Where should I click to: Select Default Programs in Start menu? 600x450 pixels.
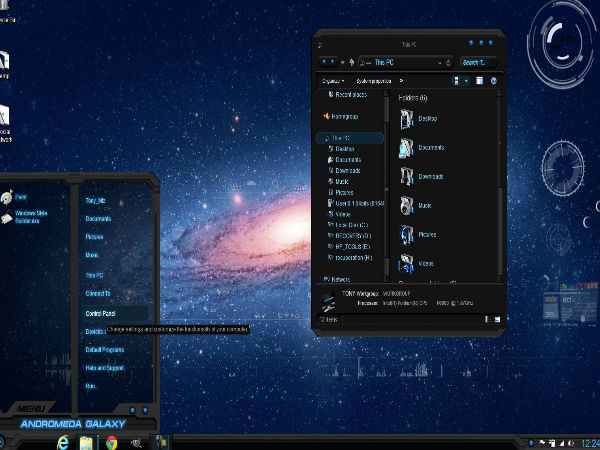tap(104, 349)
